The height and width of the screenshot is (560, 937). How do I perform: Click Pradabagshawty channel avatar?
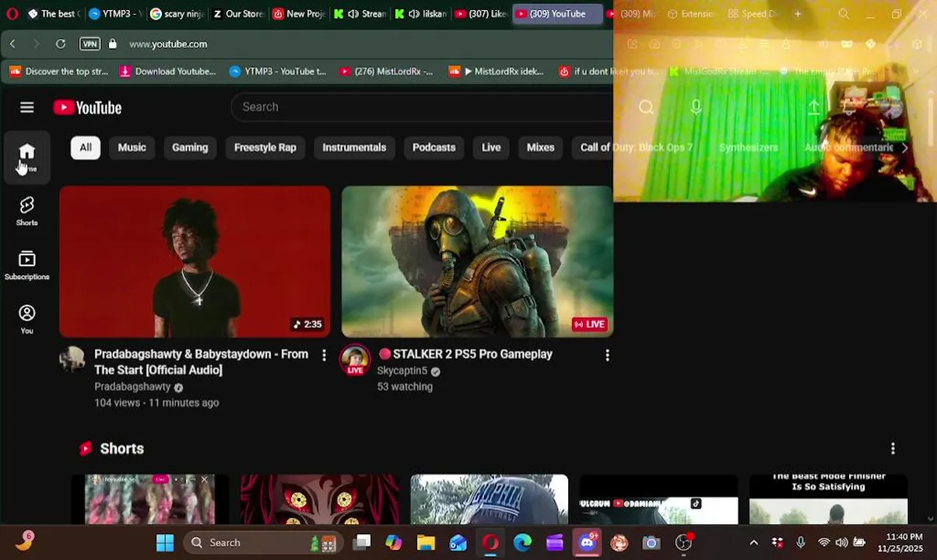(x=72, y=359)
